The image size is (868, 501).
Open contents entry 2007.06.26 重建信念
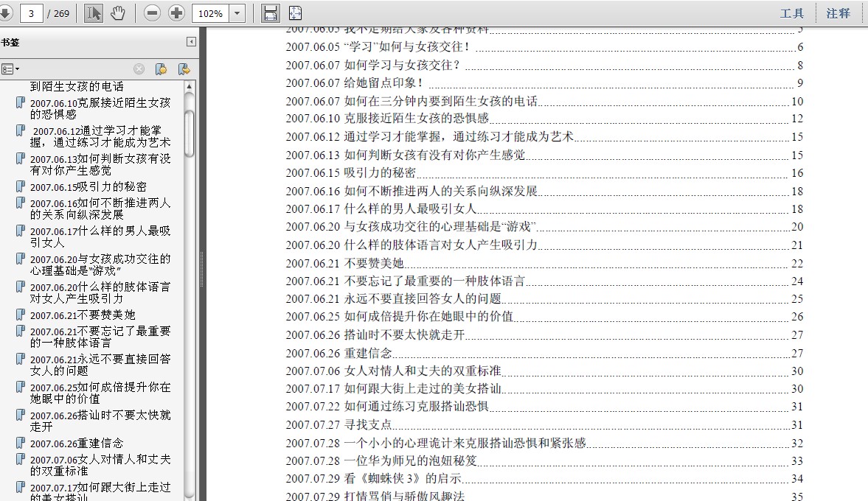(x=367, y=353)
